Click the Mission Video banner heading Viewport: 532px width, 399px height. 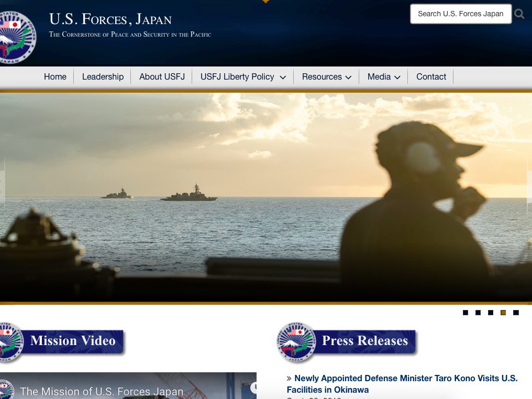pos(73,341)
